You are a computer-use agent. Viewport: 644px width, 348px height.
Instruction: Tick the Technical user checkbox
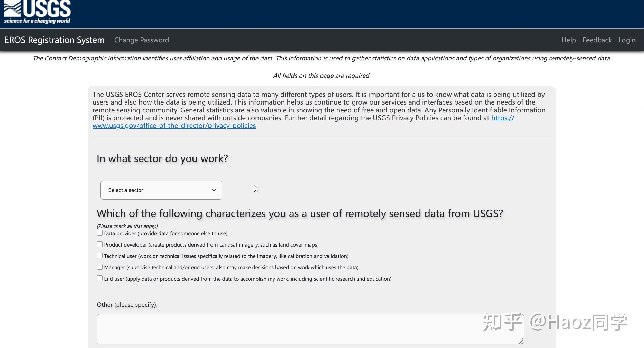click(x=100, y=256)
